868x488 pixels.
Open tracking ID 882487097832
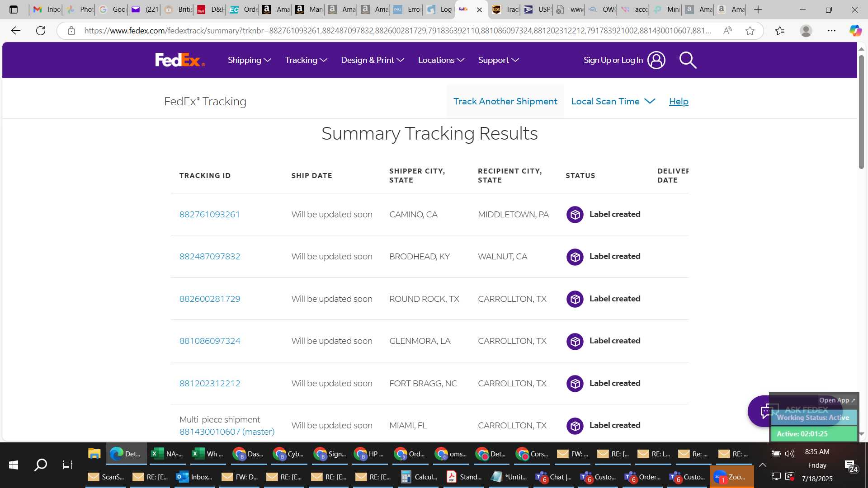[x=210, y=257]
